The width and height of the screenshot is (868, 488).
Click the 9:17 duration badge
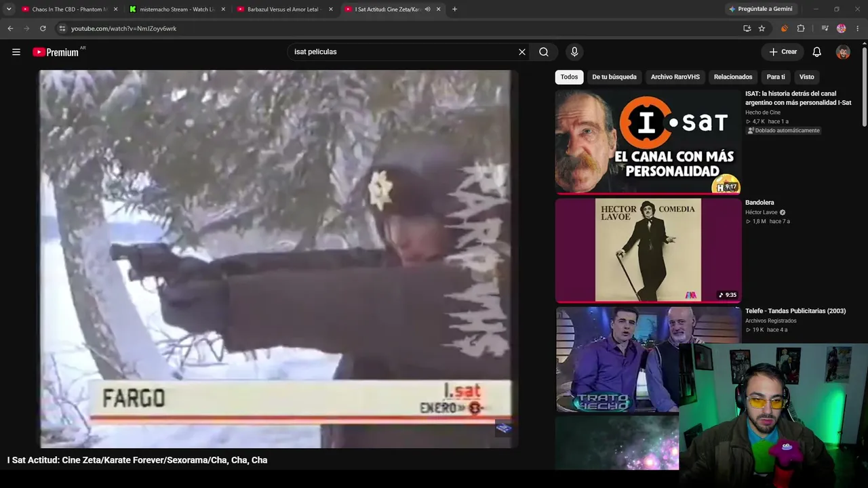730,187
